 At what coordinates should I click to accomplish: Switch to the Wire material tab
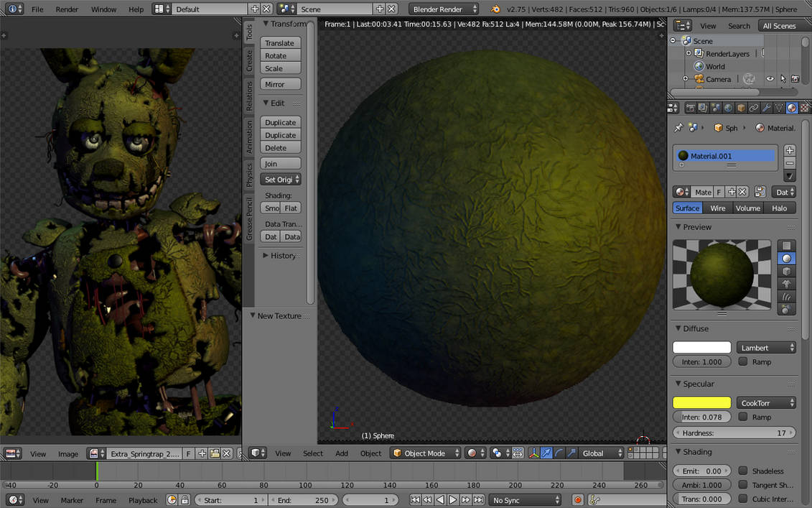point(717,208)
